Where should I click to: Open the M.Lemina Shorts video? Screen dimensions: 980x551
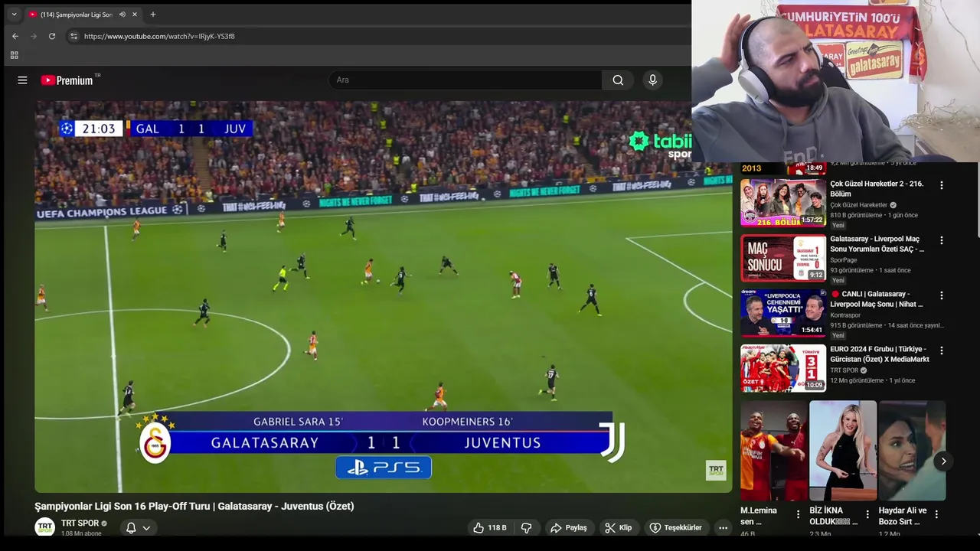(x=774, y=451)
